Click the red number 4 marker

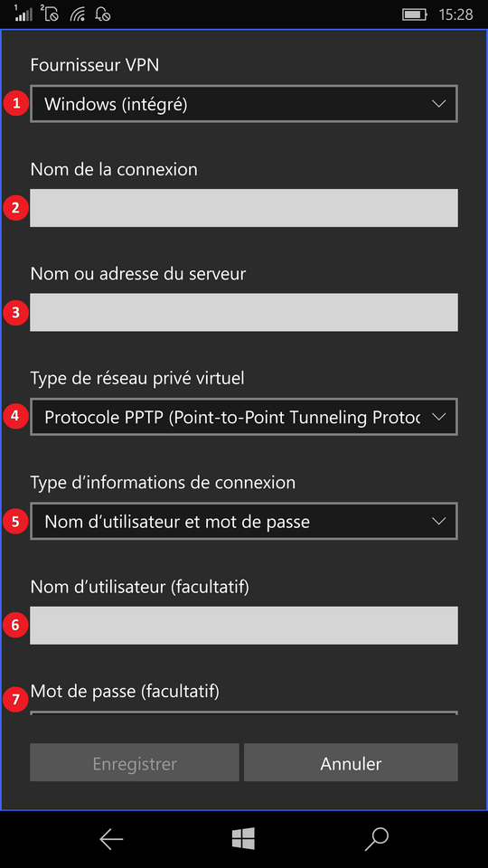pyautogui.click(x=16, y=416)
